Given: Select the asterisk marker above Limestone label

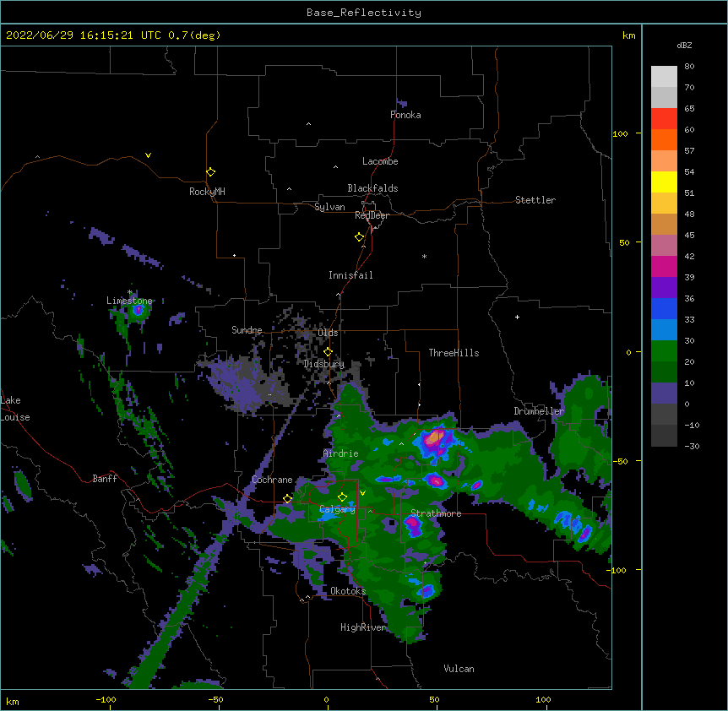Looking at the screenshot, I should [x=130, y=292].
